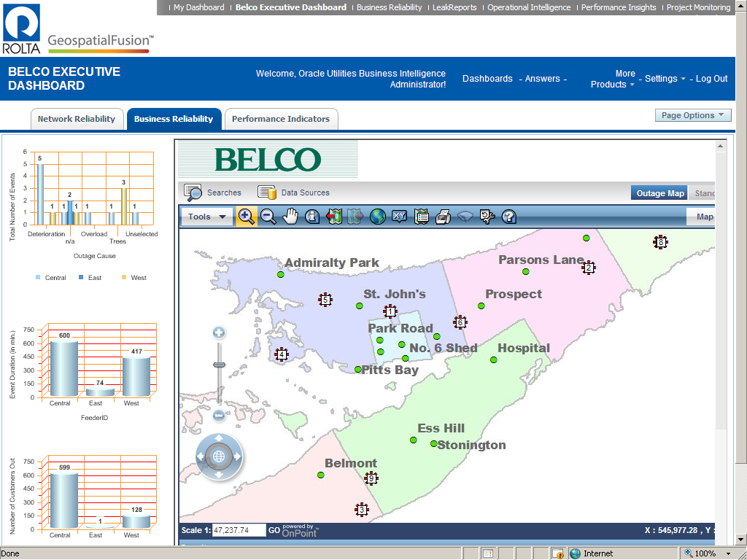Click the zoom slider plus button
The height and width of the screenshot is (560, 747).
(x=219, y=332)
